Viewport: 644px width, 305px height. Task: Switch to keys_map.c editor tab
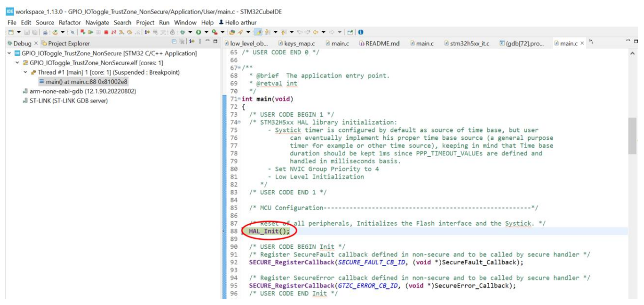[x=297, y=43]
